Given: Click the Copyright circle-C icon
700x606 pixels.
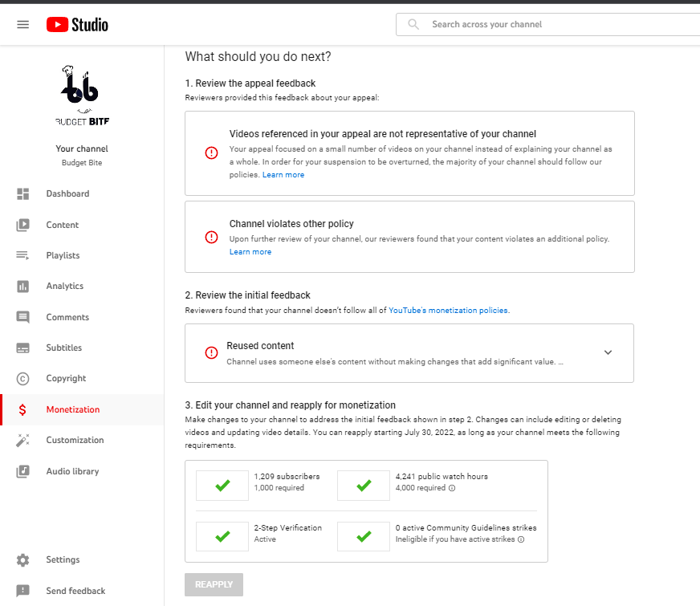Looking at the screenshot, I should [22, 378].
